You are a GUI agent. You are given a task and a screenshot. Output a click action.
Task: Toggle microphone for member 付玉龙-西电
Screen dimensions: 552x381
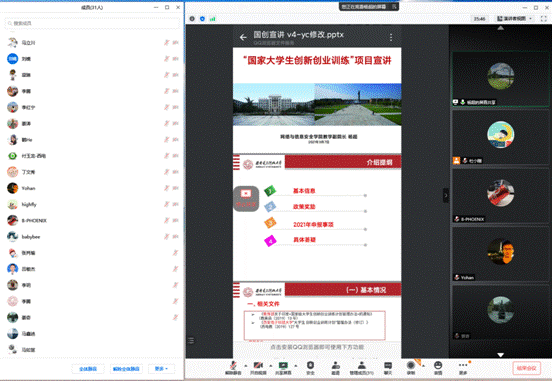(x=167, y=156)
